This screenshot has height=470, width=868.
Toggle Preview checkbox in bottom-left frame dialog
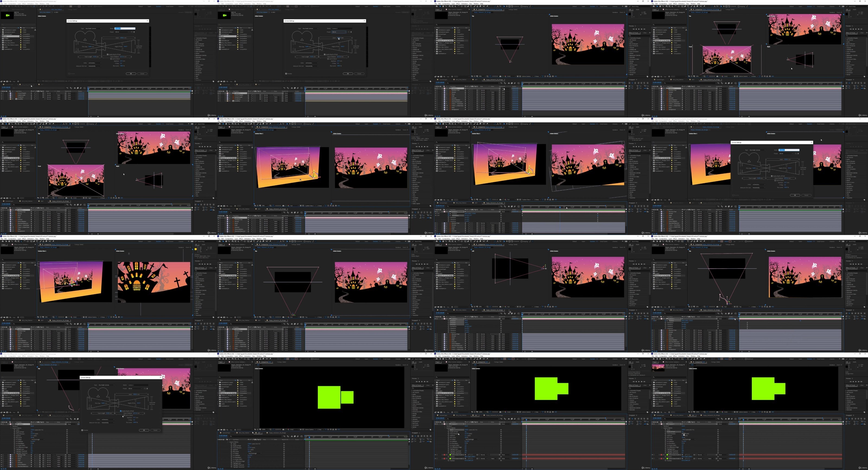[x=82, y=430]
